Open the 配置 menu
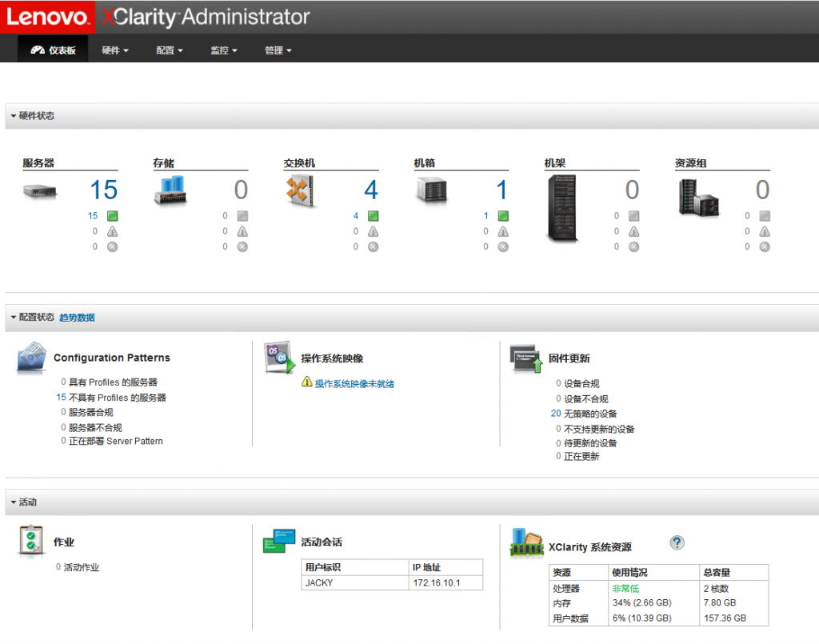819x644 pixels. pyautogui.click(x=170, y=50)
